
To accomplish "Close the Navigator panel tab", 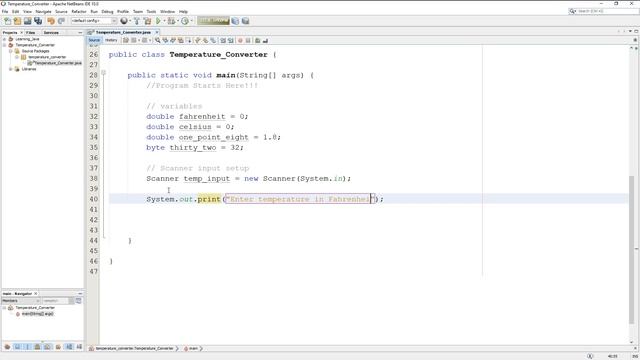I will (36, 293).
